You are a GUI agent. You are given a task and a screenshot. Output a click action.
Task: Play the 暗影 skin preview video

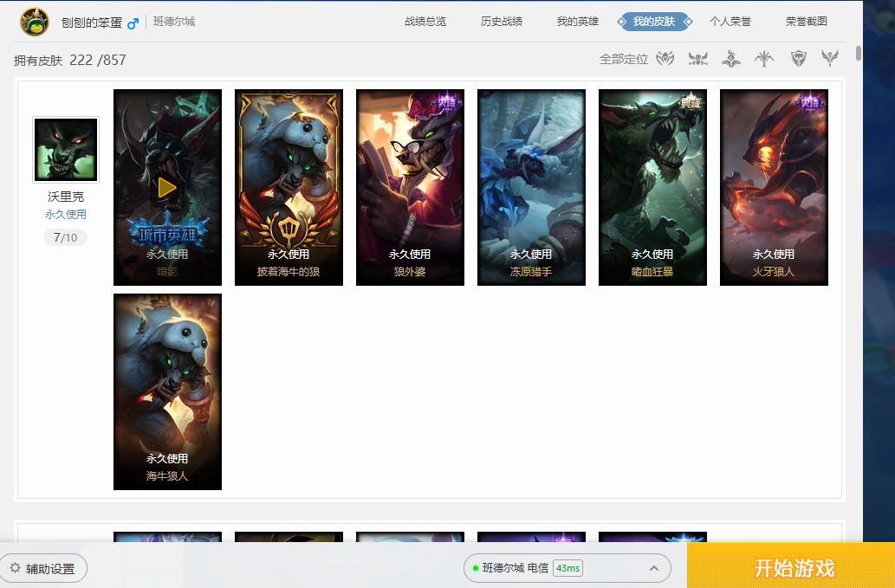166,188
